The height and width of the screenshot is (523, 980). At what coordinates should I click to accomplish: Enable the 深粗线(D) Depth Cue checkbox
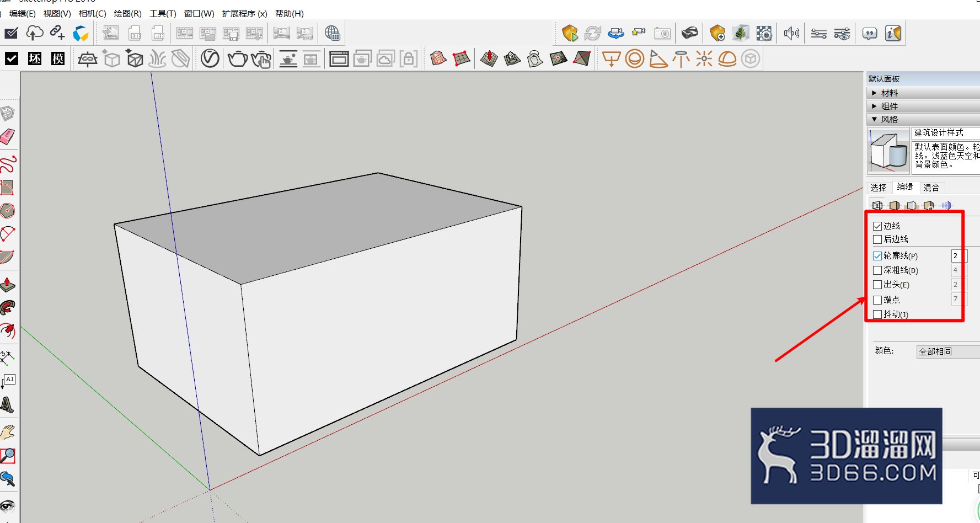(877, 270)
